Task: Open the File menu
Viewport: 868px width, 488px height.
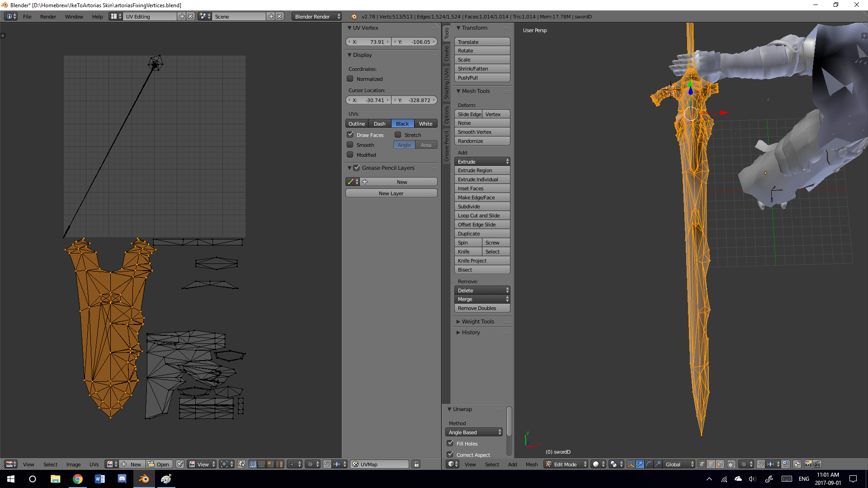Action: (x=27, y=16)
